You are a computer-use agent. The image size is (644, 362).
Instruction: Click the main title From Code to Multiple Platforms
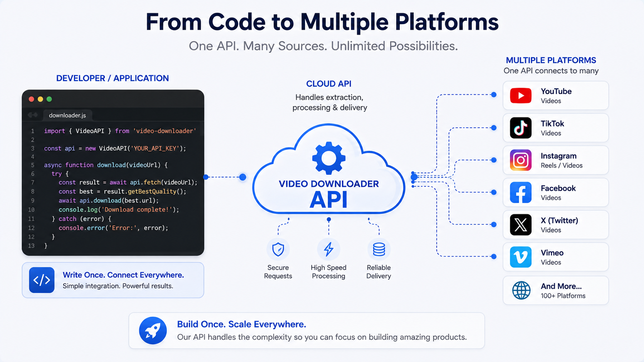click(322, 22)
